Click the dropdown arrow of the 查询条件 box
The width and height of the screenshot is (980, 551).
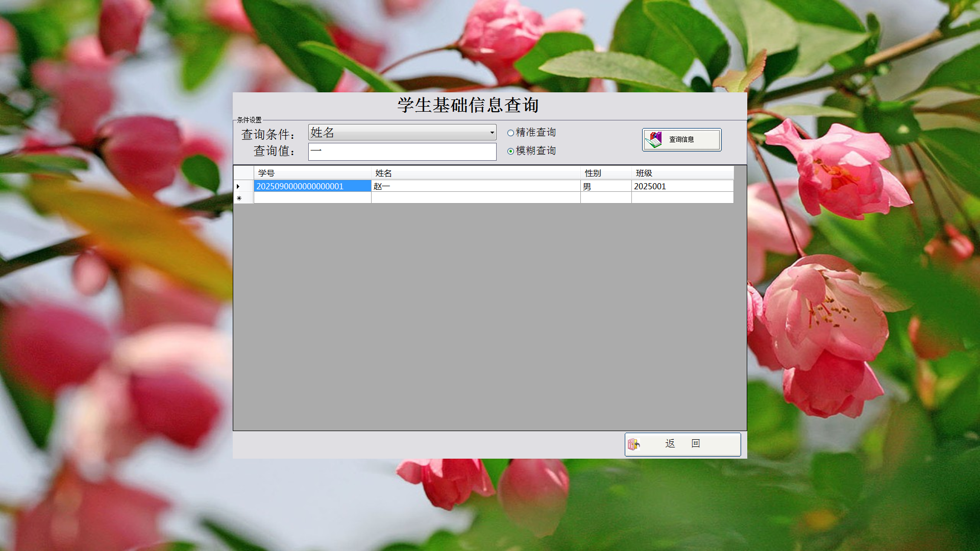click(492, 133)
